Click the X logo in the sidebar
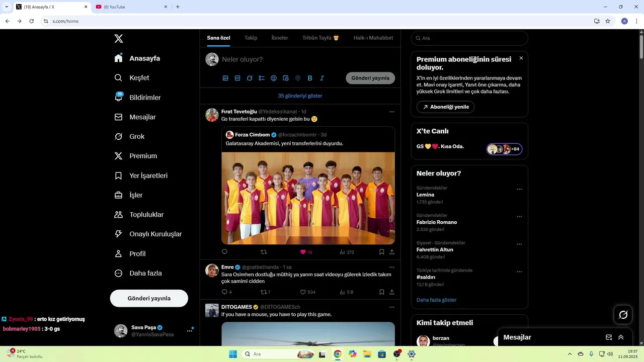644x362 pixels. point(118,39)
